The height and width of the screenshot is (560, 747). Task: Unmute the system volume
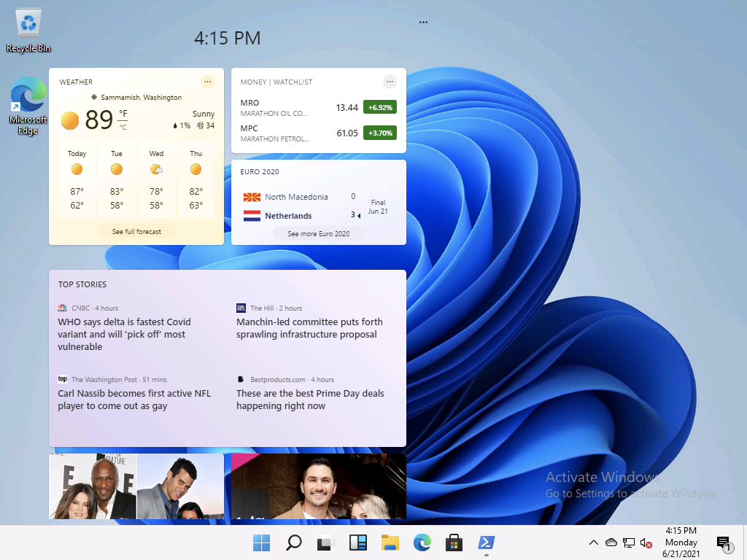[646, 542]
